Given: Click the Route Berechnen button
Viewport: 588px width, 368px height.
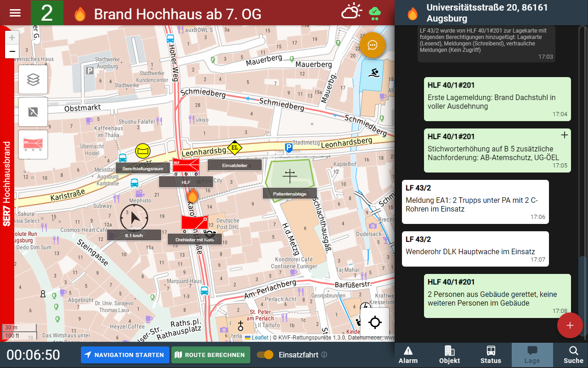Looking at the screenshot, I should coord(210,355).
